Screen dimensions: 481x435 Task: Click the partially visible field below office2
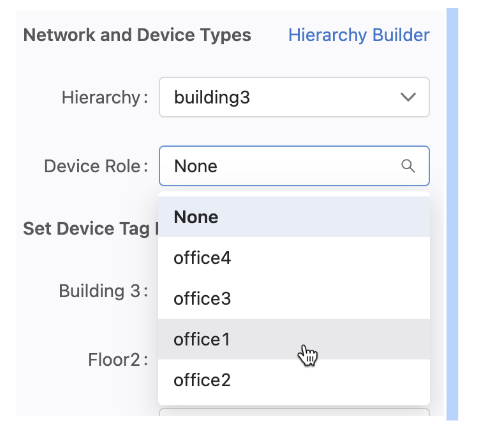click(294, 412)
